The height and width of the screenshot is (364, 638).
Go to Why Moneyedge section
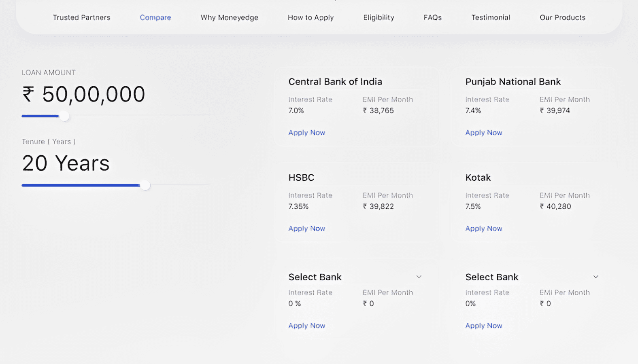[229, 17]
